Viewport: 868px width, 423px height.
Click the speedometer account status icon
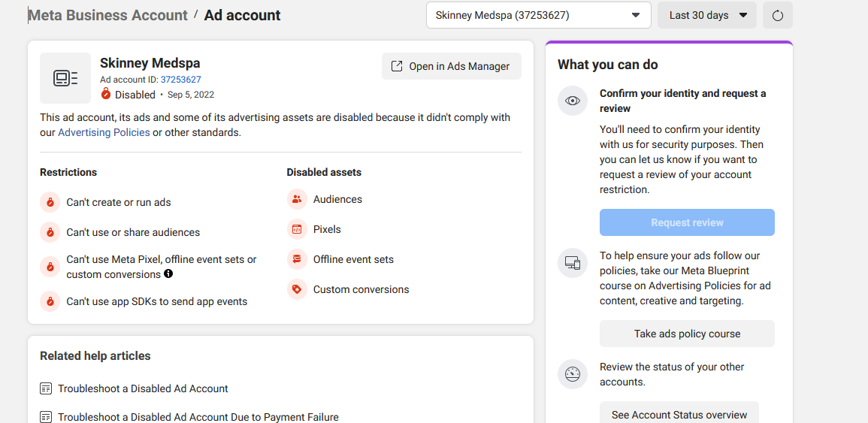point(573,374)
